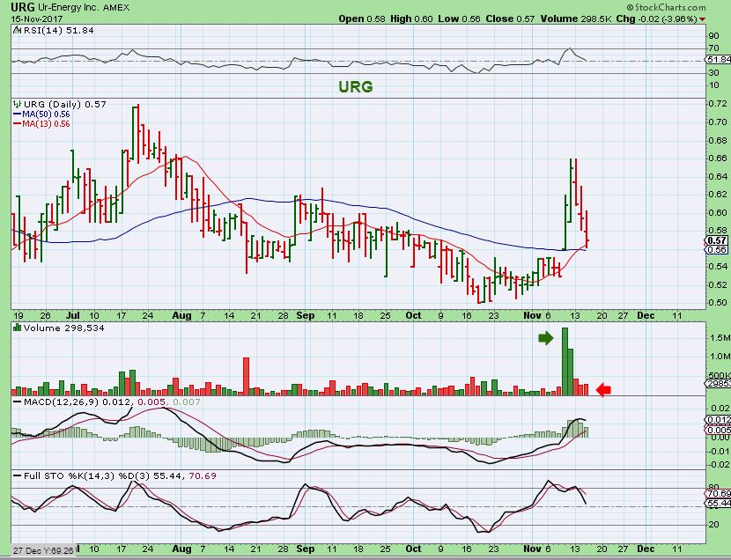This screenshot has width=731, height=560.
Task: Click the volume bars icon before Volume 298,534
Action: pos(18,328)
